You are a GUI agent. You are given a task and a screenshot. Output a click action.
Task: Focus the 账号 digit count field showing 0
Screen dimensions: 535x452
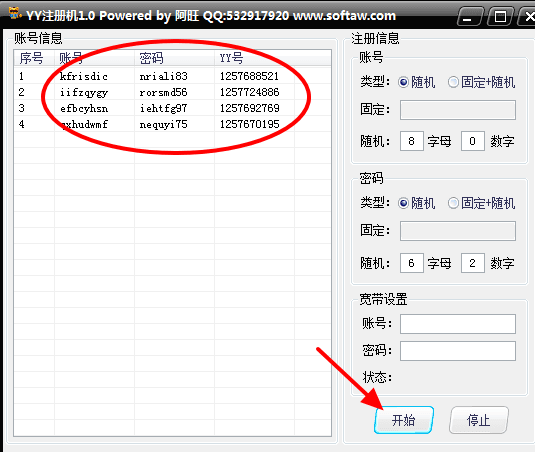[x=473, y=141]
